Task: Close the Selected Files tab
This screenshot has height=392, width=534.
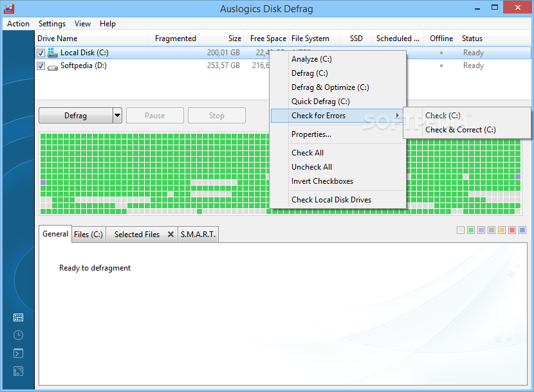Action: [170, 234]
